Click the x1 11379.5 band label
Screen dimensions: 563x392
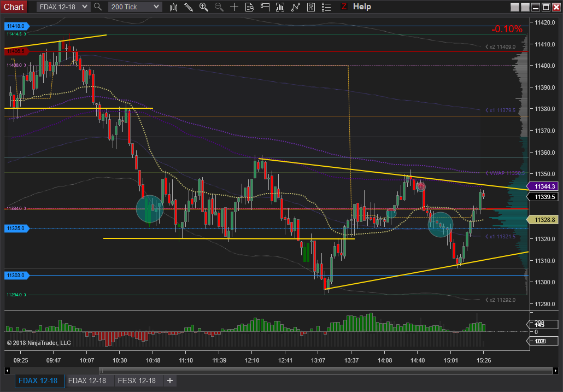pyautogui.click(x=500, y=110)
